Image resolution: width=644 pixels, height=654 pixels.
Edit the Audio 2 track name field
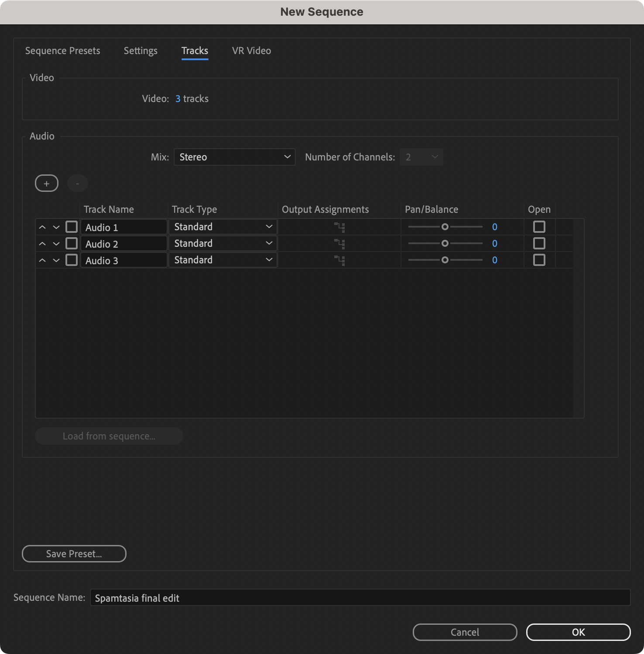124,244
